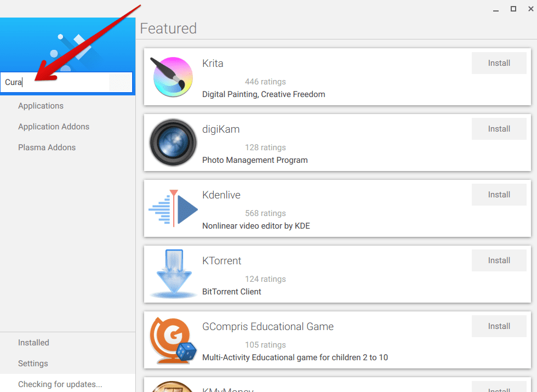The width and height of the screenshot is (537, 392).
Task: Go to the Installed page
Action: click(67, 343)
